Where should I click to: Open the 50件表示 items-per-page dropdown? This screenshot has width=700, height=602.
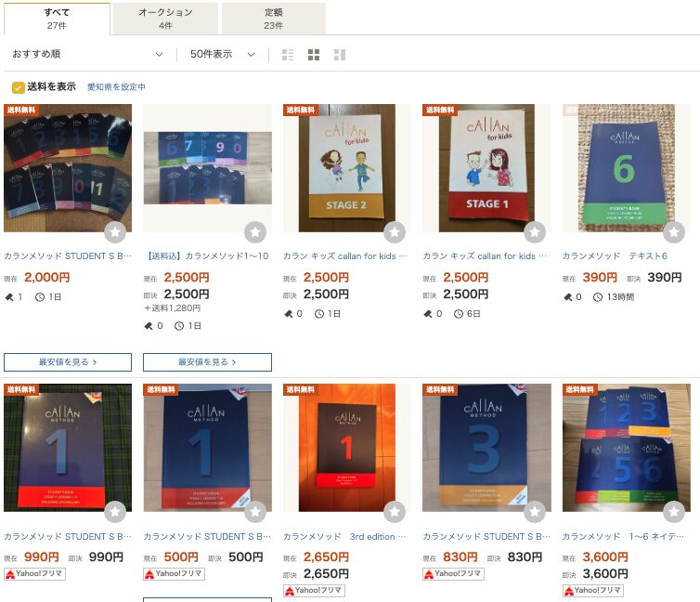point(222,55)
